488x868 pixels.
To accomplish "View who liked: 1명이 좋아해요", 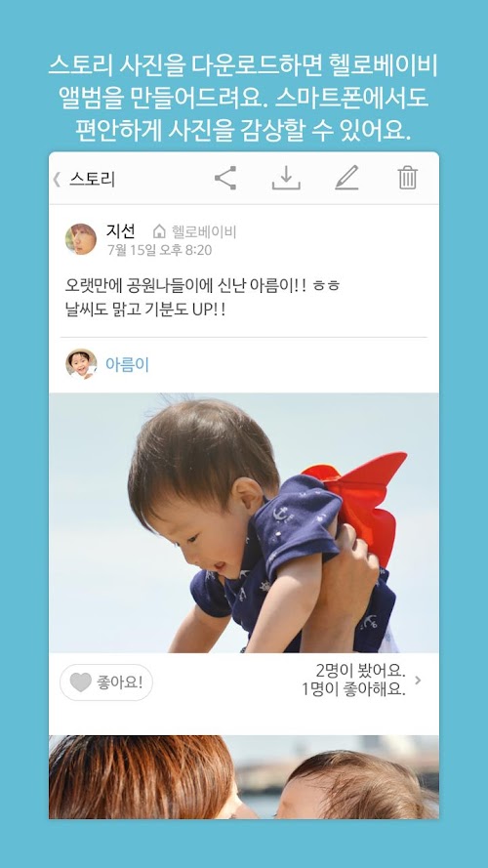I will tap(353, 689).
